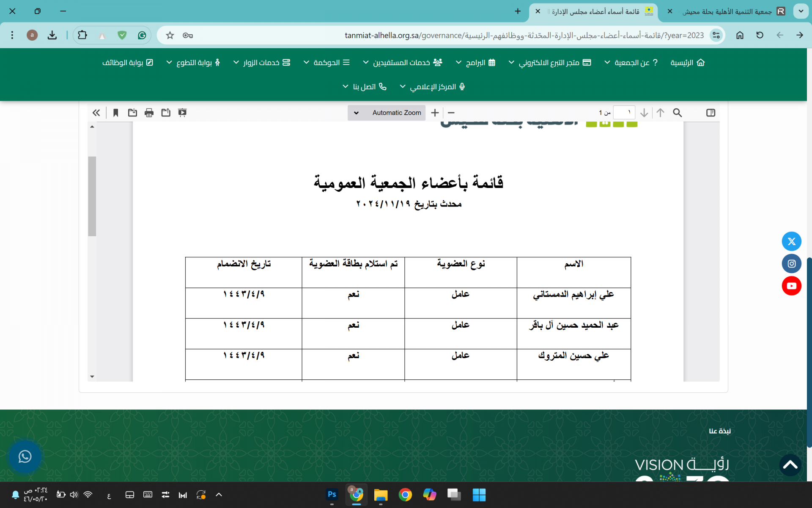Download the PDF document
The width and height of the screenshot is (812, 508).
[x=132, y=113]
